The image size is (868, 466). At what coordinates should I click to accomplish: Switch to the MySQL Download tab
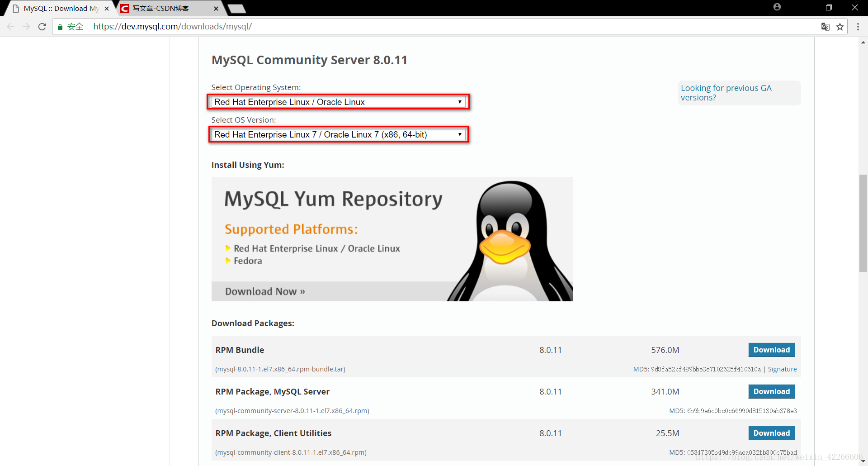(61, 9)
